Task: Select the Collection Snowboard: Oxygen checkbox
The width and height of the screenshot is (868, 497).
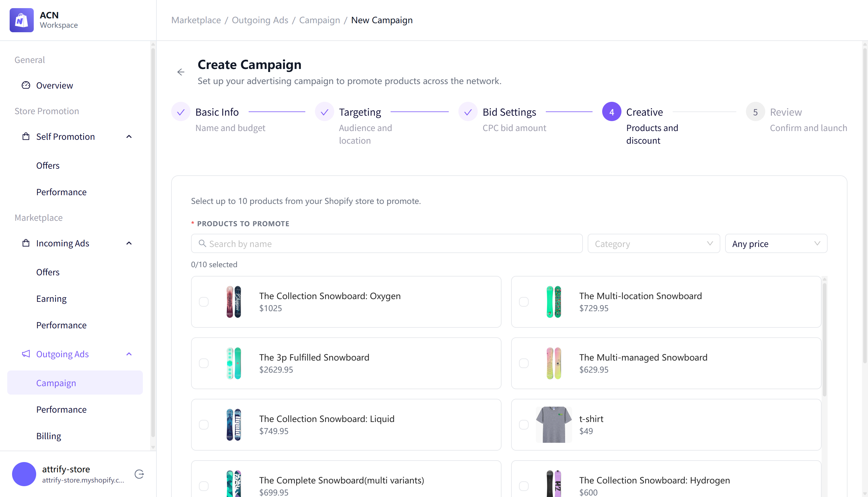Action: coord(204,302)
